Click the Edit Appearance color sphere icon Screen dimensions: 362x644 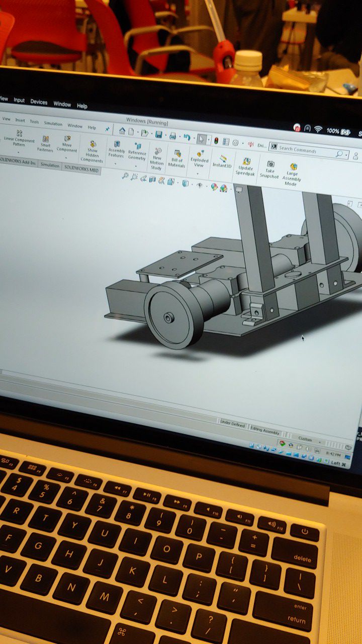[215, 187]
